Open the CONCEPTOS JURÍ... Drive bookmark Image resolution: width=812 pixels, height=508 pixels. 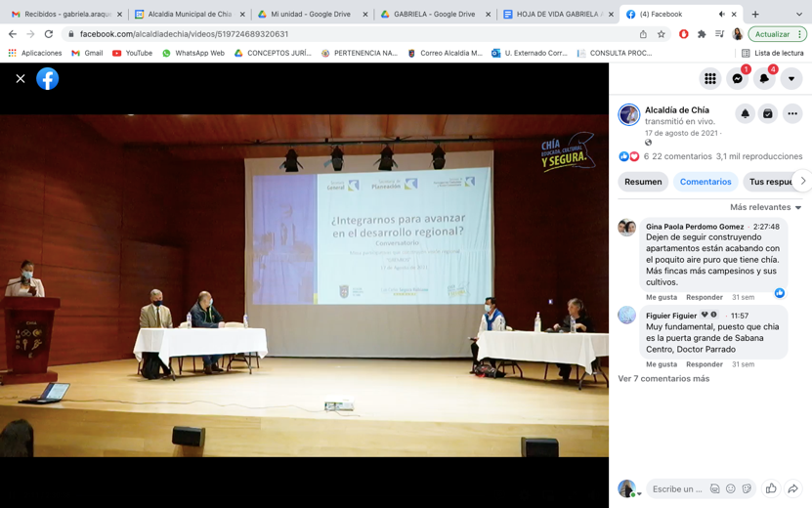click(273, 53)
